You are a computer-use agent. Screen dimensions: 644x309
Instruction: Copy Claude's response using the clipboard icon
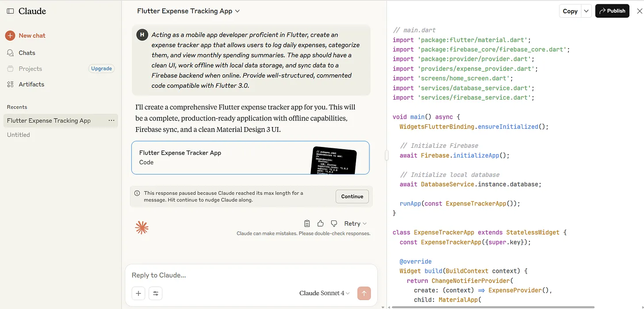[307, 223]
